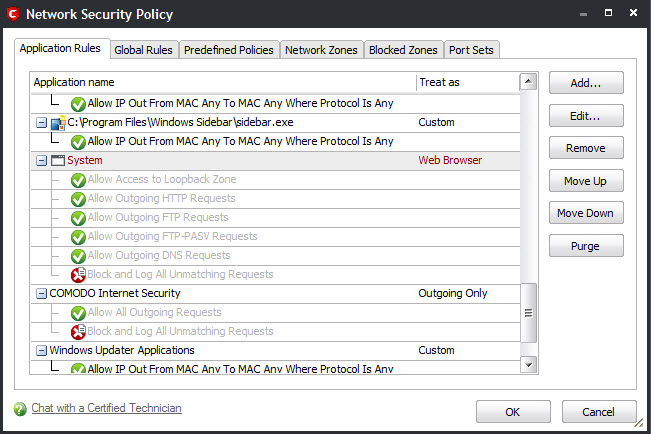Viewport: 651px width, 434px height.
Task: Open Chat with a Certified Technician link
Action: pyautogui.click(x=107, y=408)
